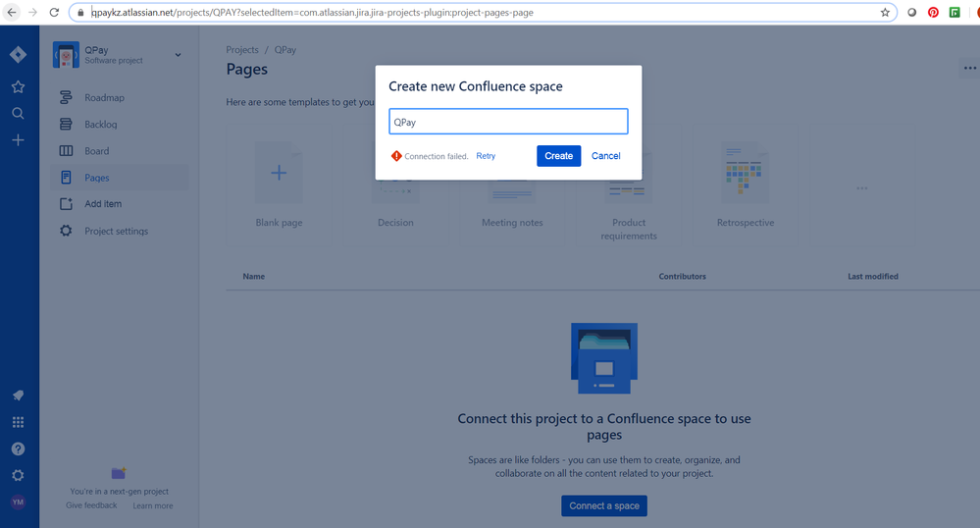
Task: Click the Last modified column header
Action: coord(872,276)
